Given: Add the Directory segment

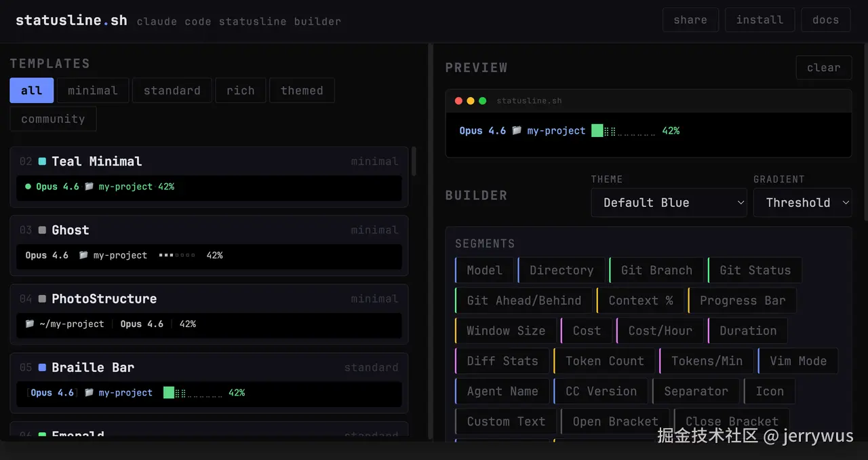Looking at the screenshot, I should click(561, 270).
